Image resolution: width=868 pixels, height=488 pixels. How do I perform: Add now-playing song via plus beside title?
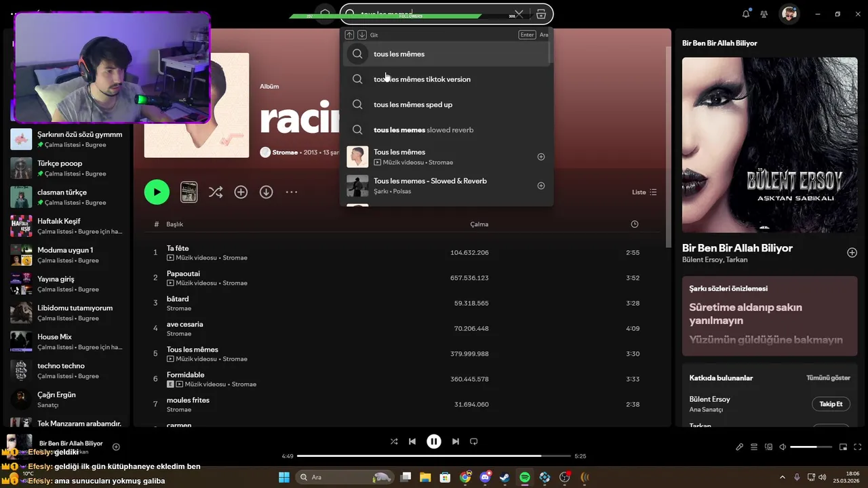pyautogui.click(x=116, y=447)
